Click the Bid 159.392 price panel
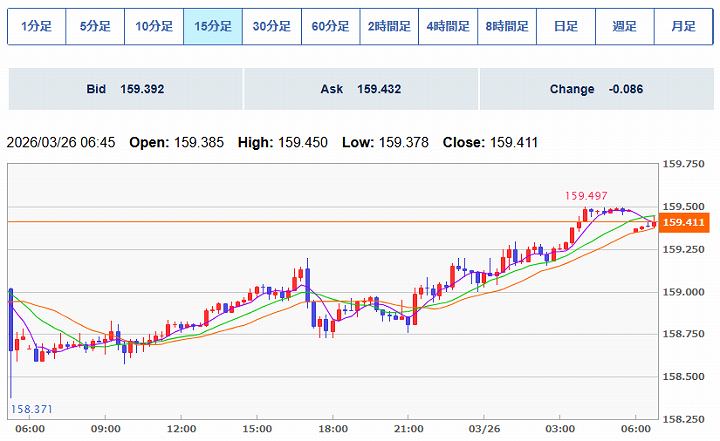The image size is (720, 441). tap(125, 89)
